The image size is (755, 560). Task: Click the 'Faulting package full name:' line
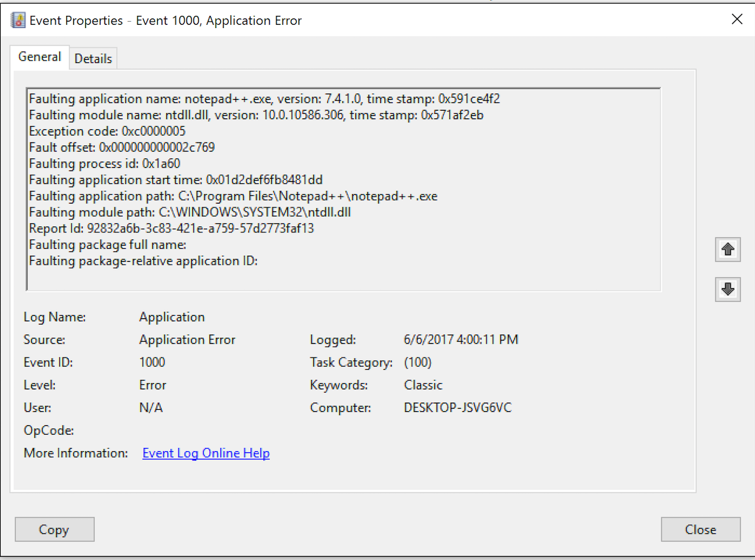(x=108, y=244)
